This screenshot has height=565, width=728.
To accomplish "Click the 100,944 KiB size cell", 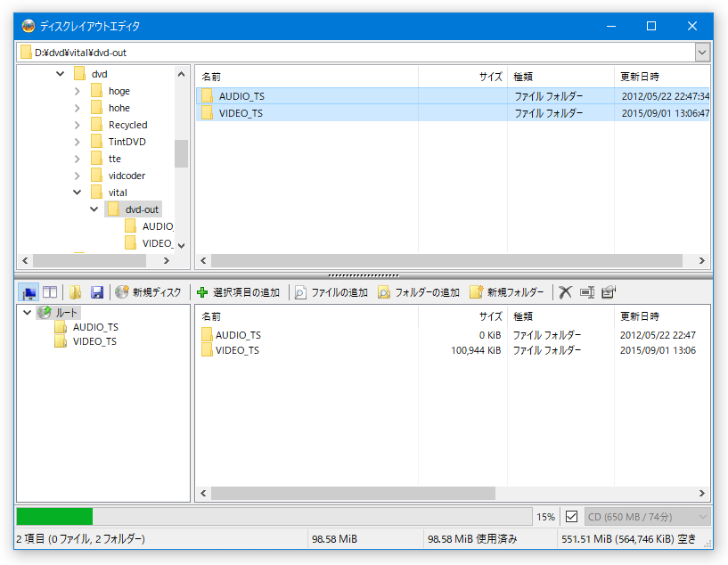I will (x=476, y=350).
